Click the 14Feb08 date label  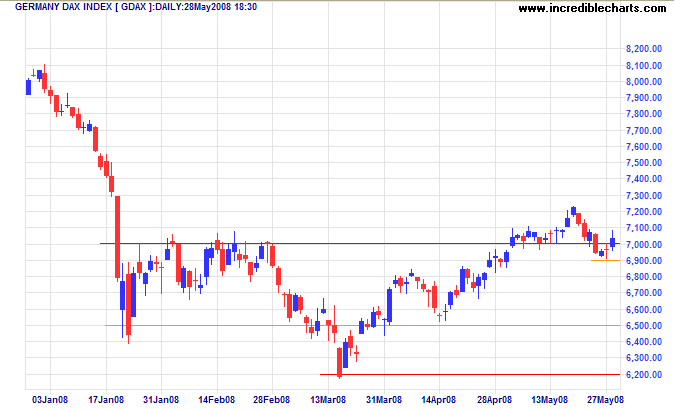coord(217,400)
